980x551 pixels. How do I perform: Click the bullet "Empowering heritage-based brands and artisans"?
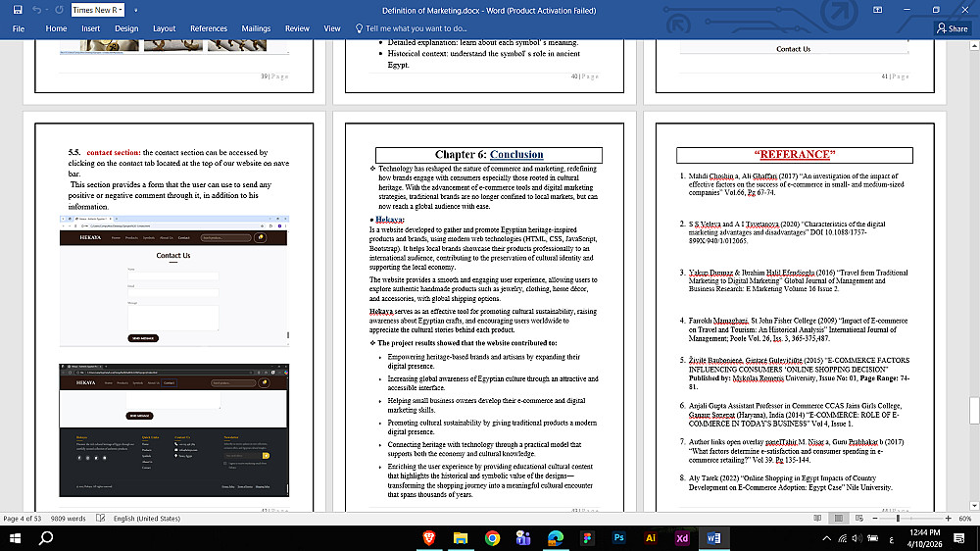pyautogui.click(x=483, y=362)
